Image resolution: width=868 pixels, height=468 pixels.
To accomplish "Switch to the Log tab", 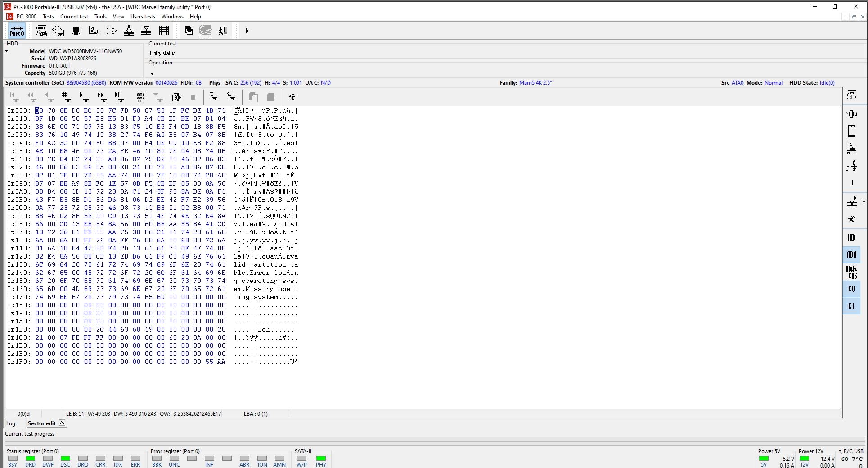I will pos(11,423).
